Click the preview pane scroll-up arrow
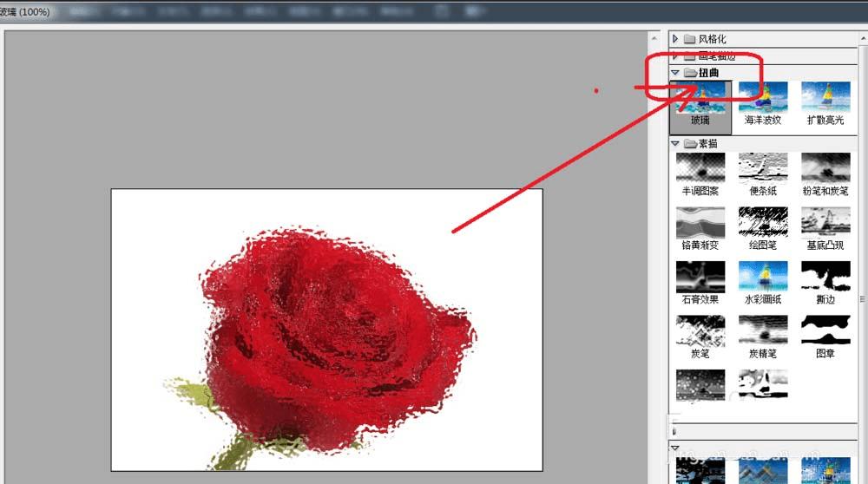Image resolution: width=868 pixels, height=484 pixels. (654, 39)
